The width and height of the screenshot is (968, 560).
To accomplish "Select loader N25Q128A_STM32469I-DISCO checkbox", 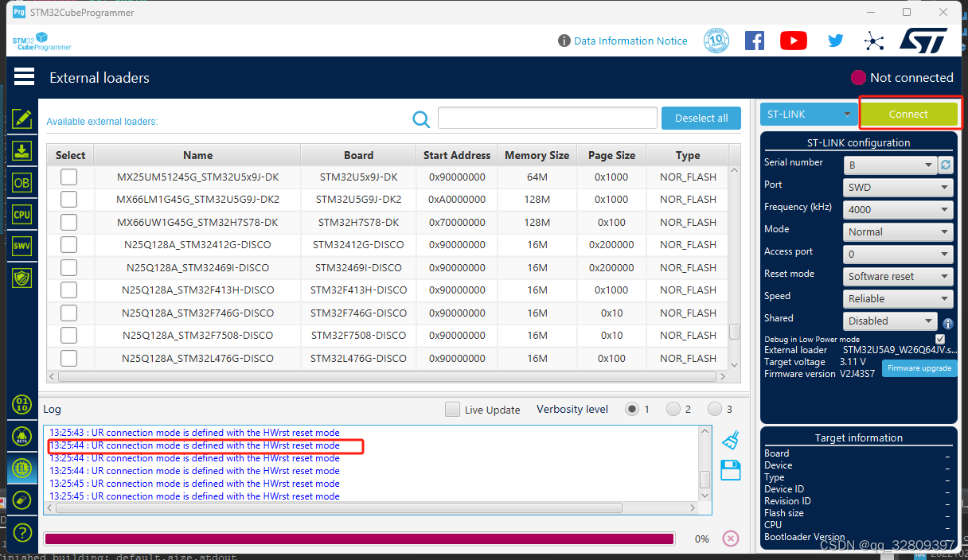I will click(x=69, y=267).
